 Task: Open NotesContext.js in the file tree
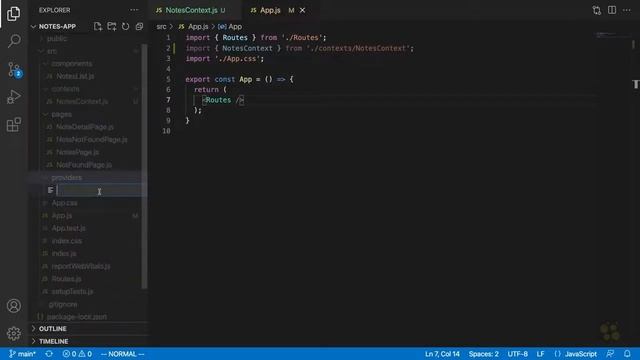pyautogui.click(x=82, y=102)
